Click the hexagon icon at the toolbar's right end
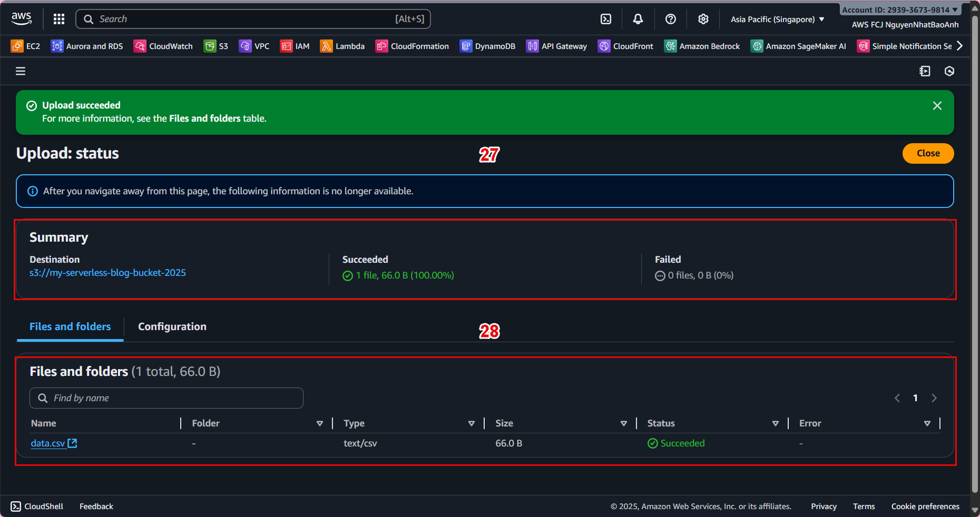Image resolution: width=980 pixels, height=517 pixels. tap(949, 71)
